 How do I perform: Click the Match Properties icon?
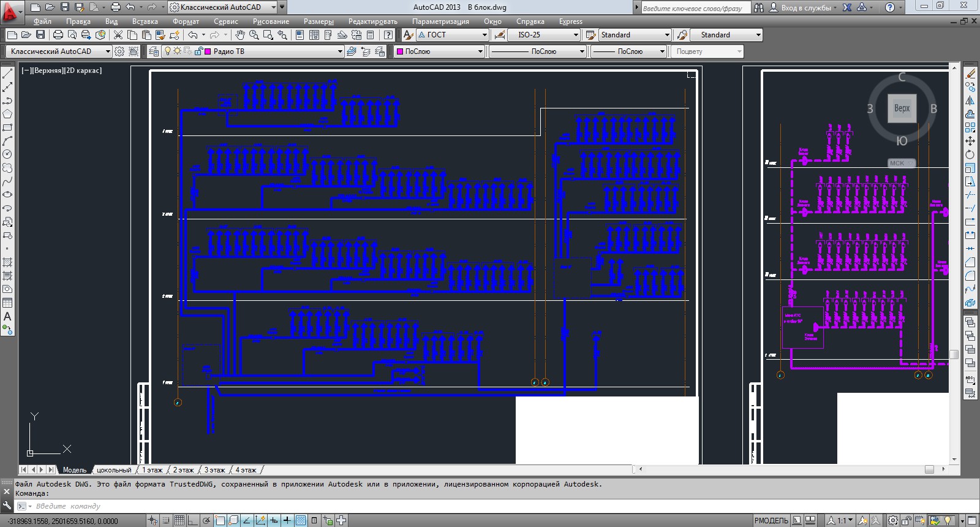[x=160, y=35]
